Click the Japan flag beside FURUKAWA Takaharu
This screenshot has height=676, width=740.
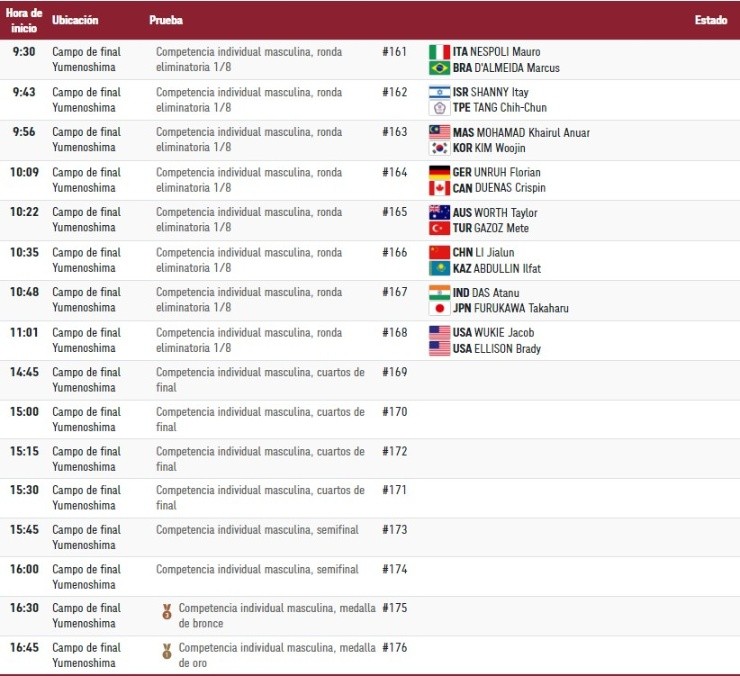click(439, 308)
